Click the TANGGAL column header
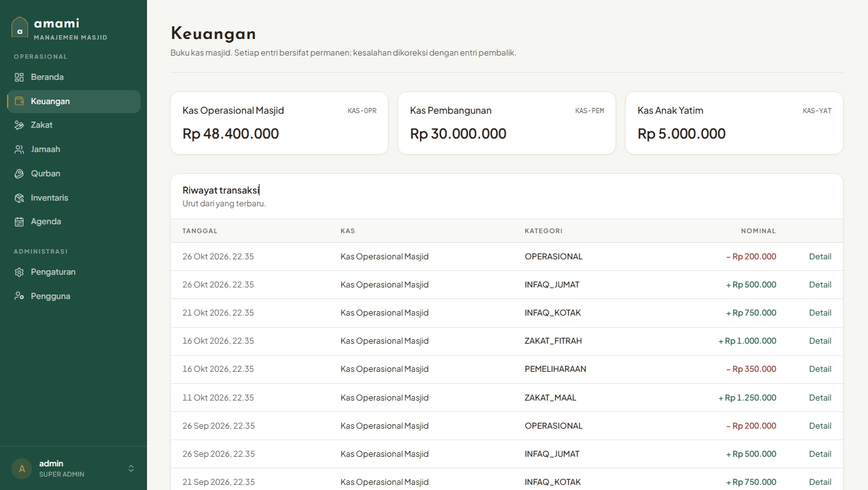 point(200,231)
